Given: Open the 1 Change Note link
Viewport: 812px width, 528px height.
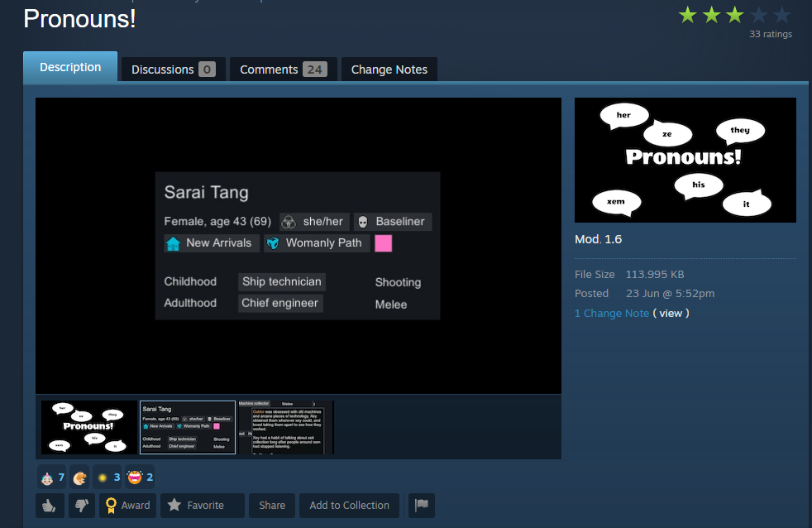Looking at the screenshot, I should [x=612, y=314].
